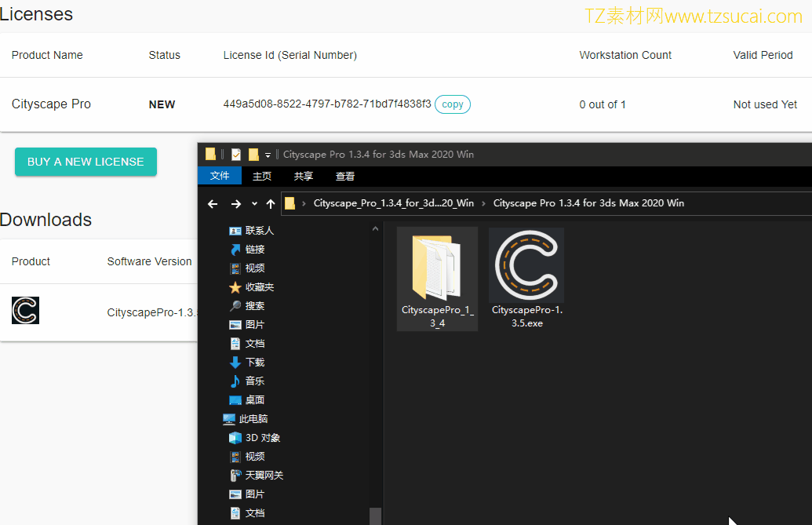This screenshot has width=812, height=525.
Task: Open 搜索 in the navigation pane
Action: 247,306
